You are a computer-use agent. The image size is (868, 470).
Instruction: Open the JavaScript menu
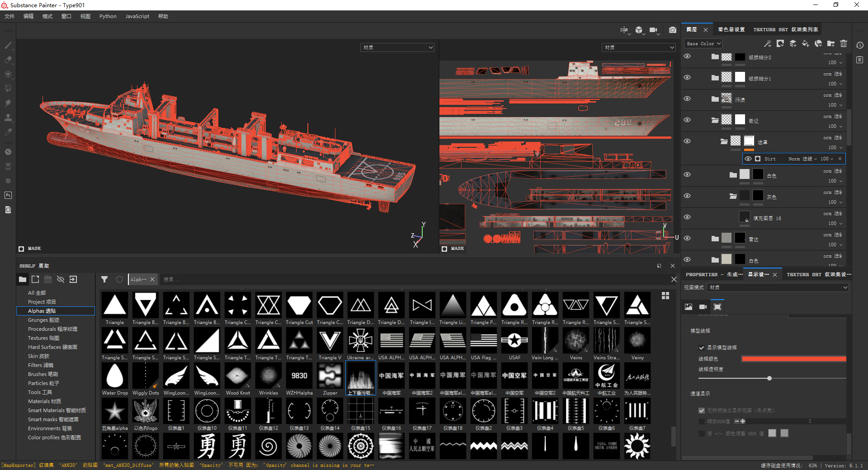point(137,16)
